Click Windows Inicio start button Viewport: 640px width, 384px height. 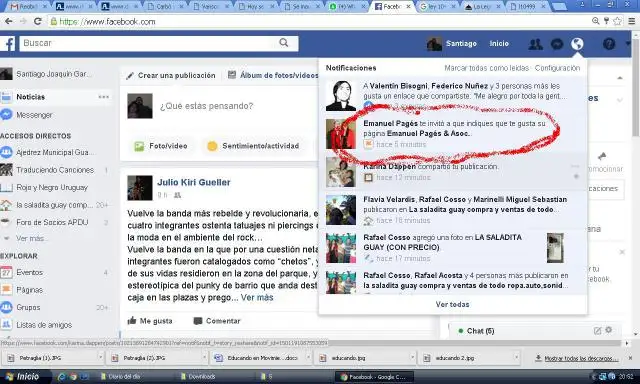click(25, 376)
